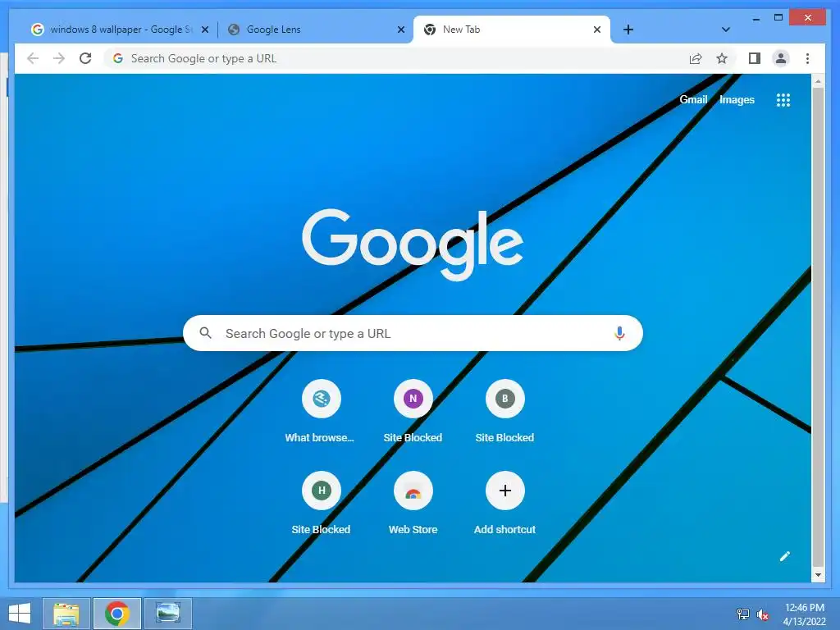840x630 pixels.
Task: Customize this page with the pencil icon
Action: click(x=784, y=557)
